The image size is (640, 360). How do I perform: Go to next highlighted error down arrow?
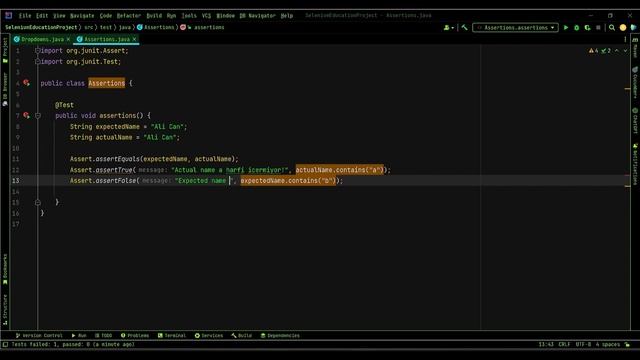(x=625, y=51)
